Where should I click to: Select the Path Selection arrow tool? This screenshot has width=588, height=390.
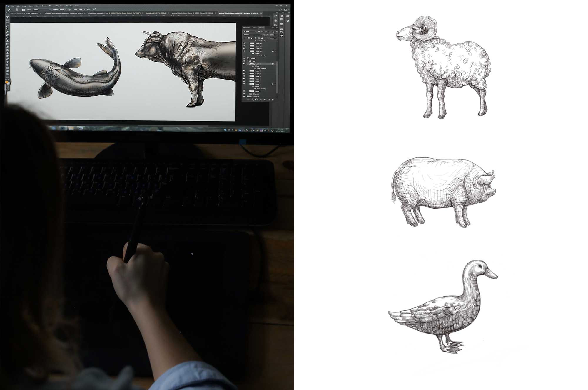(7, 65)
